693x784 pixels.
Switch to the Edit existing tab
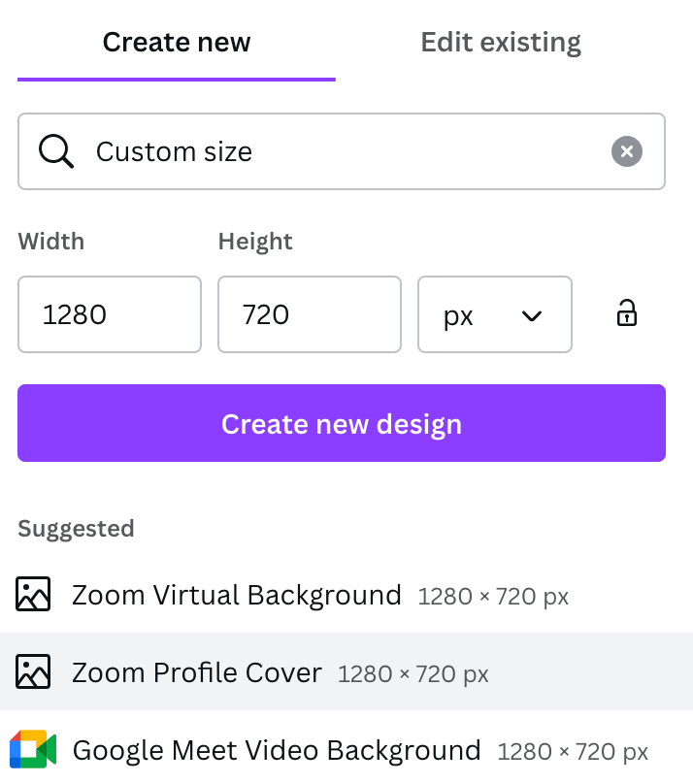500,43
